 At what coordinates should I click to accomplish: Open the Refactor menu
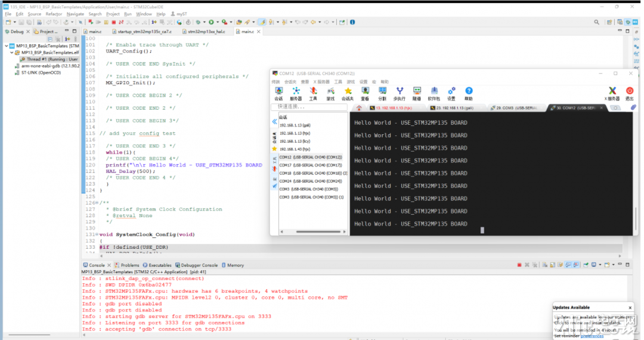point(54,14)
